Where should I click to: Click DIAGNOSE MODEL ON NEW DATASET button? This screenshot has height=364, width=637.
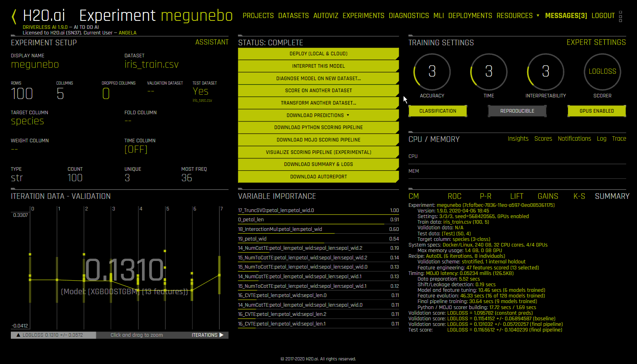(x=318, y=79)
